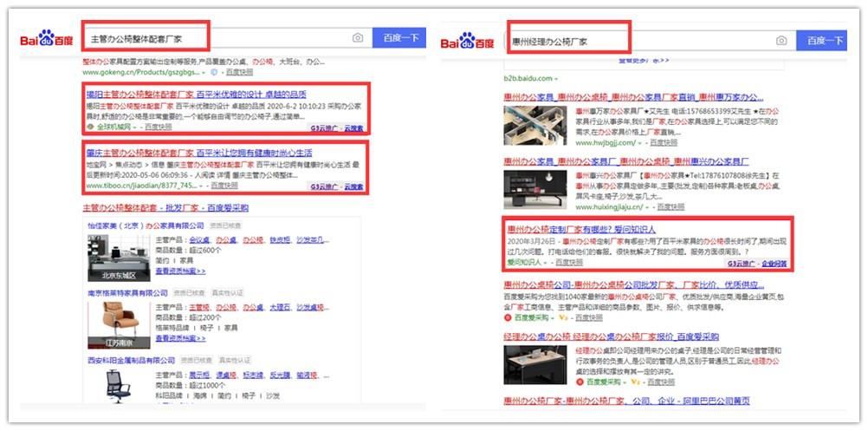Click 云搜索 tag in 揭阳主管办公椅 result
The width and height of the screenshot is (868, 431).
(353, 128)
